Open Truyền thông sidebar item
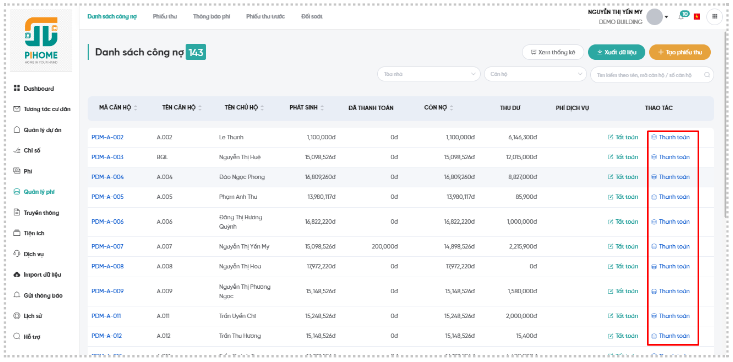Viewport: 733px width, 362px height. [36, 213]
